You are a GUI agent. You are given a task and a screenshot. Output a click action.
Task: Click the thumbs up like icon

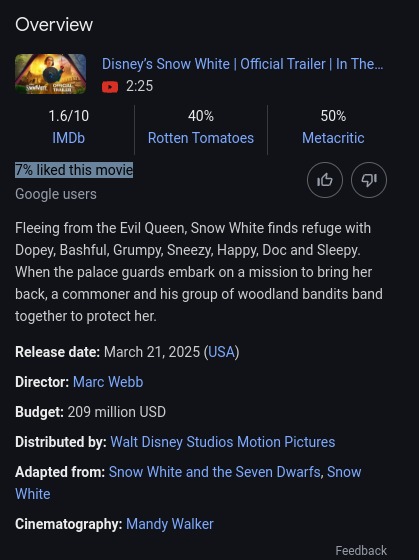325,180
